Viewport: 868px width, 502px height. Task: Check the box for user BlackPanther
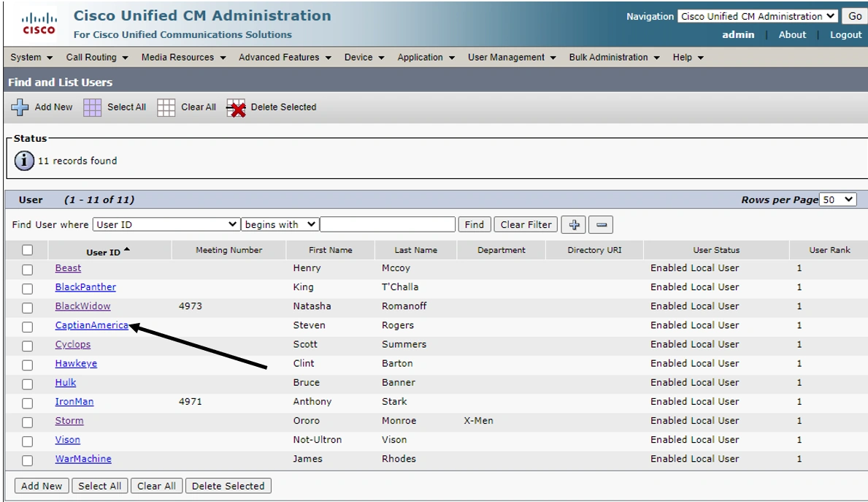click(27, 289)
